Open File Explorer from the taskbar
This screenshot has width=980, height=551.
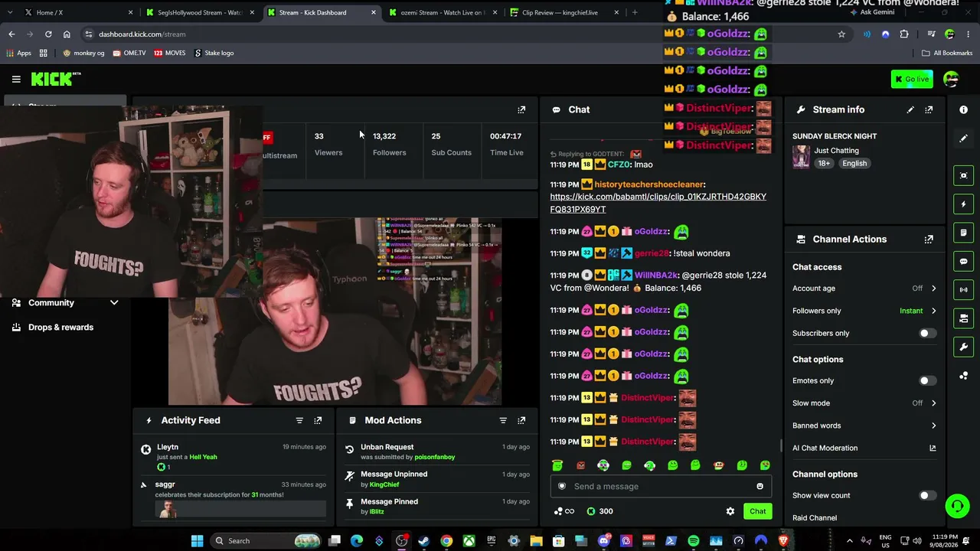point(536,540)
